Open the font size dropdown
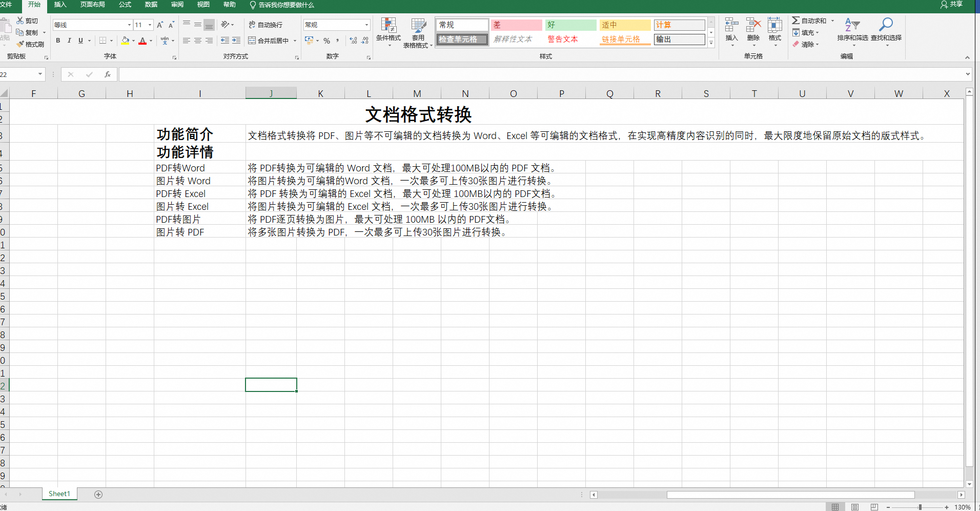This screenshot has height=511, width=980. tap(150, 25)
